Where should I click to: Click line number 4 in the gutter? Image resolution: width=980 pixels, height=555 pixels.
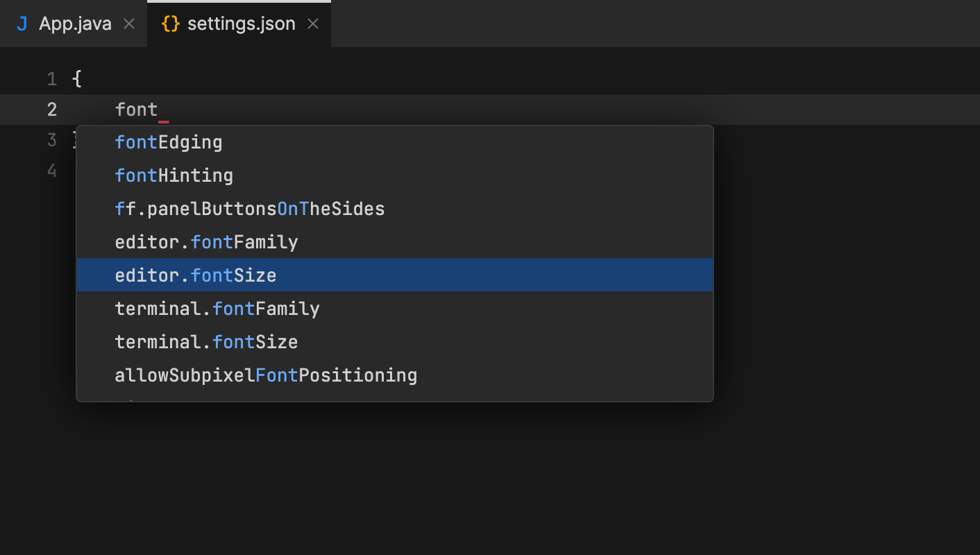click(x=51, y=170)
